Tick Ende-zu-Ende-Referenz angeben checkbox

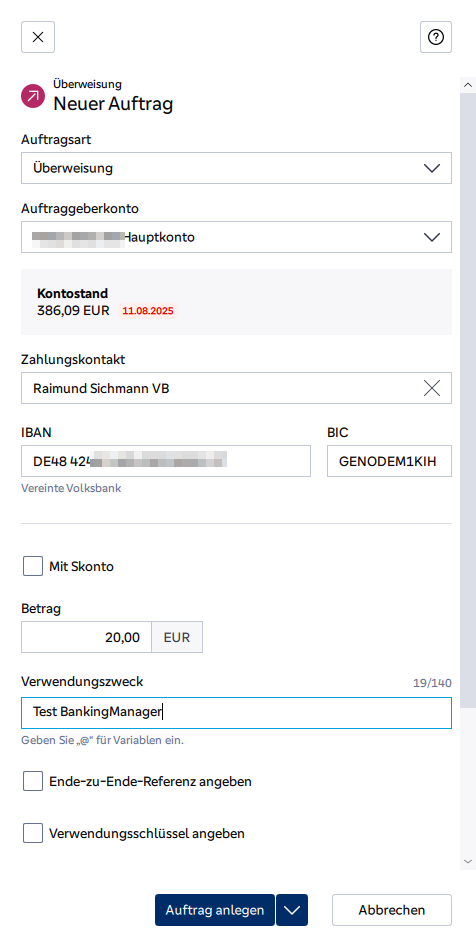click(x=33, y=781)
